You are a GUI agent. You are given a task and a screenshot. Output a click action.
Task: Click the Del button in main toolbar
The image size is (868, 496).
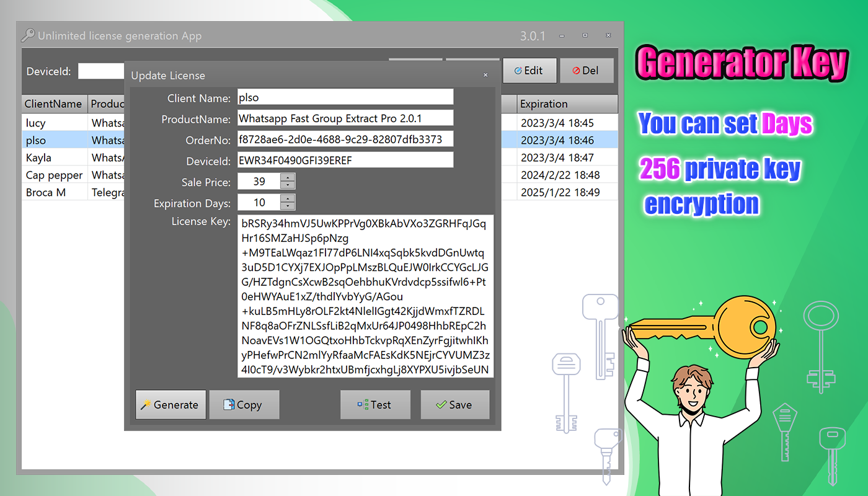[587, 71]
